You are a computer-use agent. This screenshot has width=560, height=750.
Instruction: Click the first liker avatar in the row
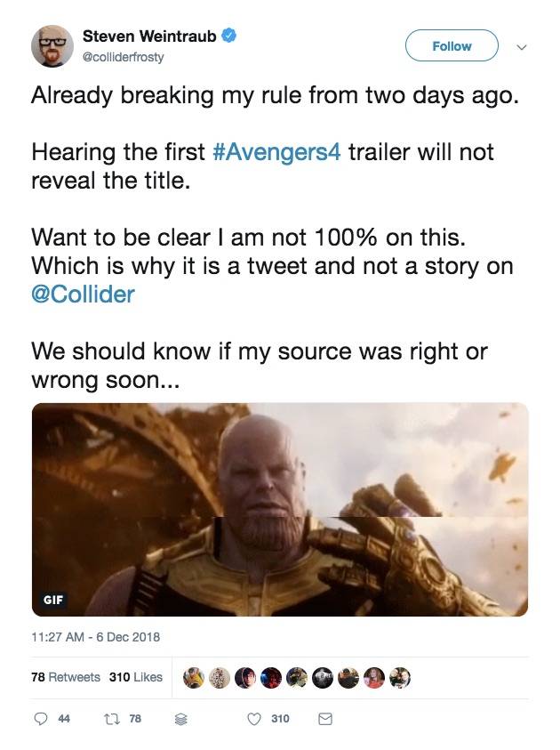[192, 678]
